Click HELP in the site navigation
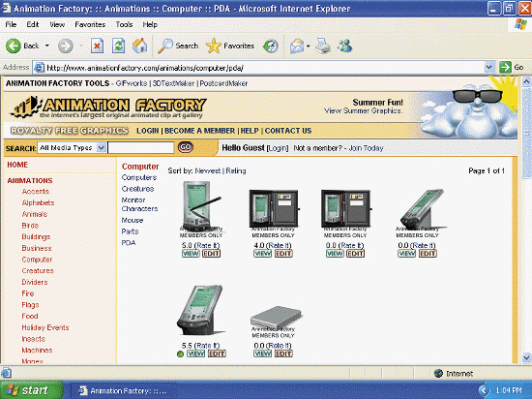The width and height of the screenshot is (532, 399). (250, 131)
